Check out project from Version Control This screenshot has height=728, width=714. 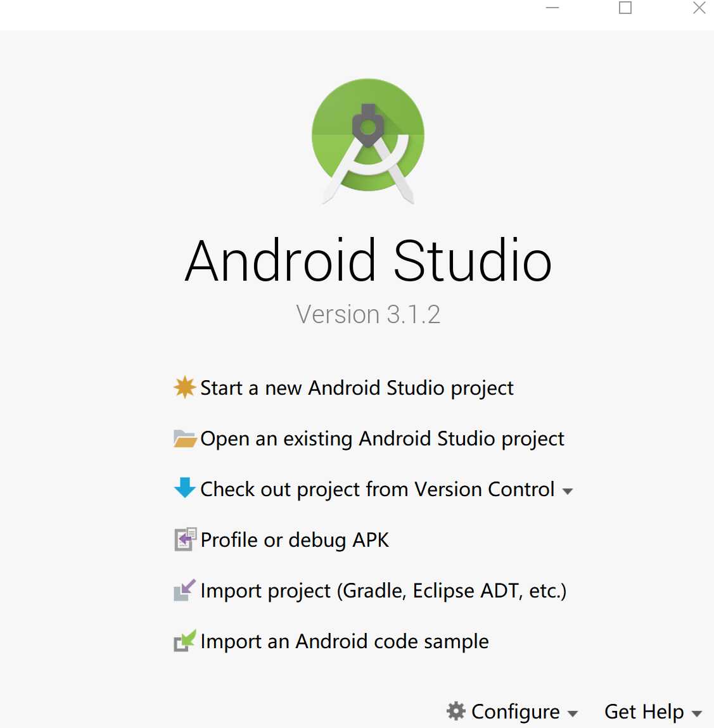coord(378,490)
